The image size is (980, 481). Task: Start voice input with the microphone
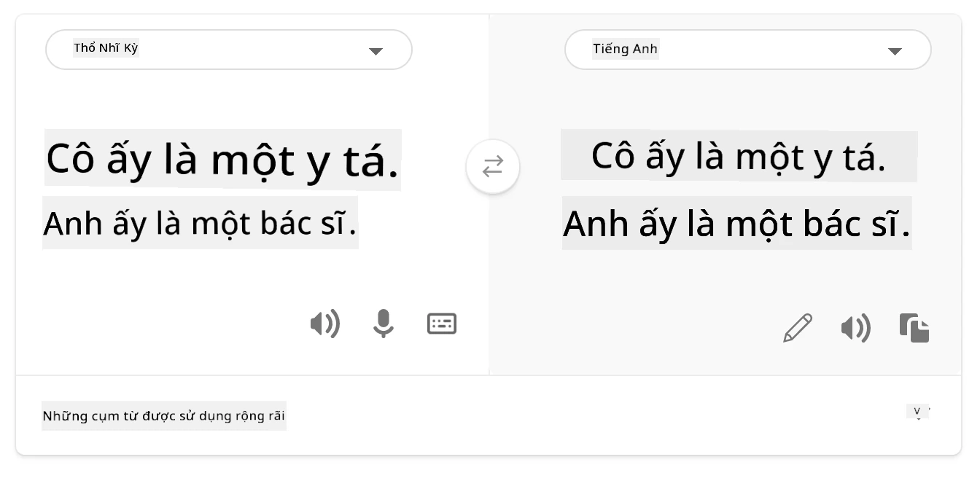coord(384,324)
